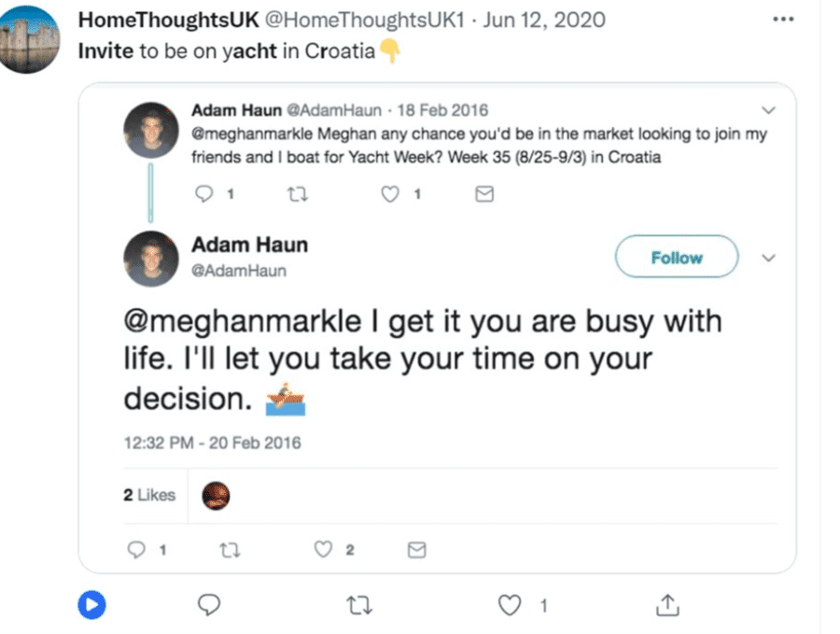
Task: Click the blue play icon under the tweet
Action: pos(91,606)
